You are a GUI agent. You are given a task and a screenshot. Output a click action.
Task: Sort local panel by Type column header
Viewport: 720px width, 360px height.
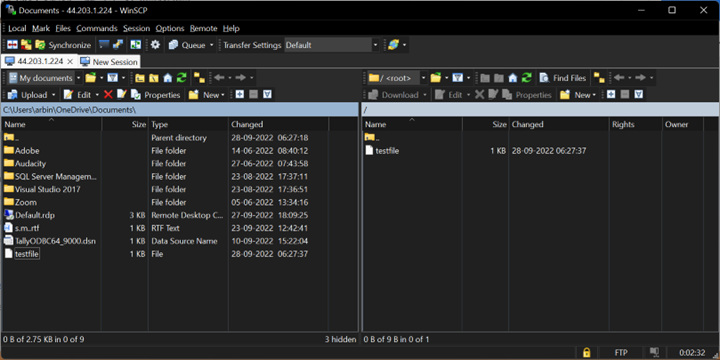[188, 124]
